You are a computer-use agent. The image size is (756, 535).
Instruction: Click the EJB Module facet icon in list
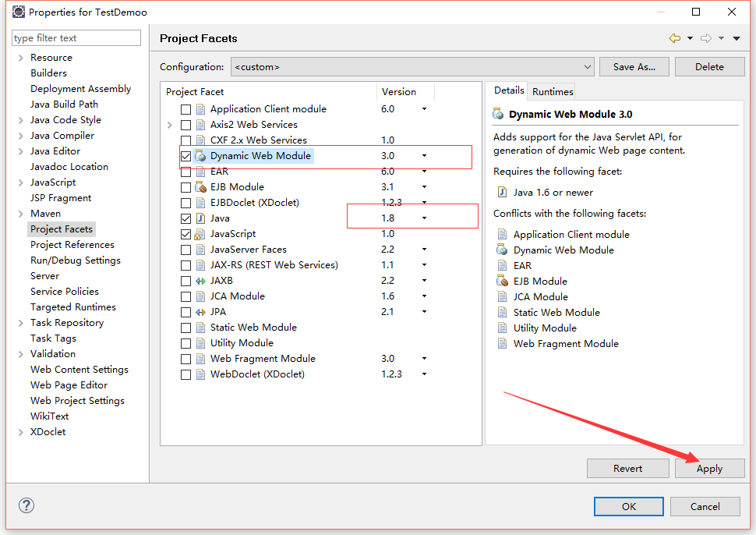pyautogui.click(x=200, y=187)
